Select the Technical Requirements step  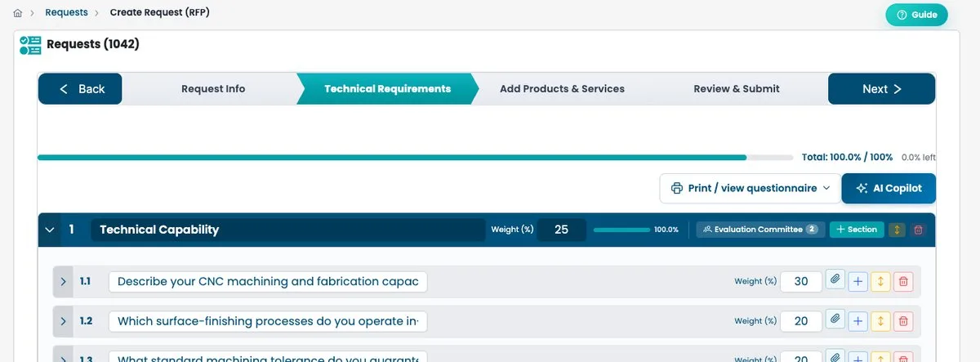point(387,89)
